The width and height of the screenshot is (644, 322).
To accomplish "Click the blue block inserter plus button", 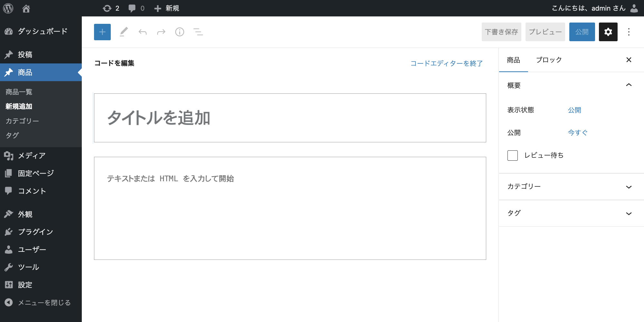I will (102, 32).
